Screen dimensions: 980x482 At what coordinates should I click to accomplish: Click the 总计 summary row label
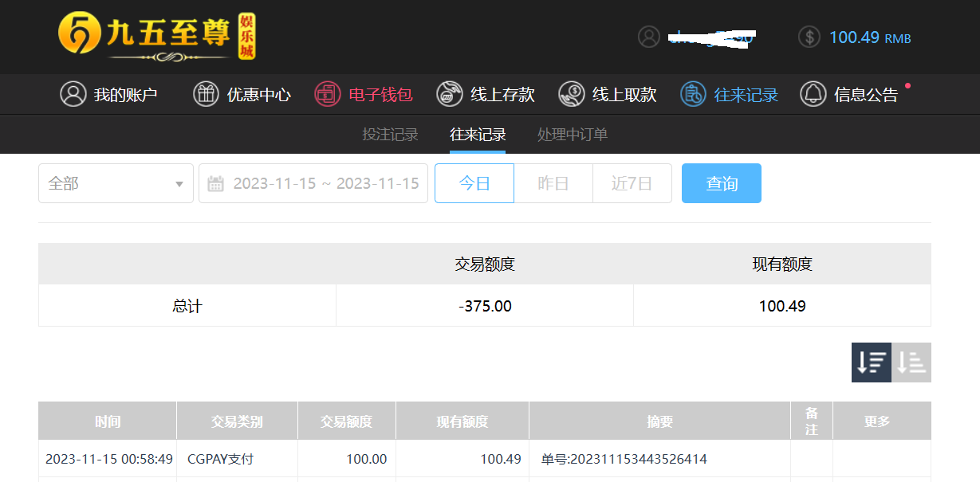pos(187,306)
